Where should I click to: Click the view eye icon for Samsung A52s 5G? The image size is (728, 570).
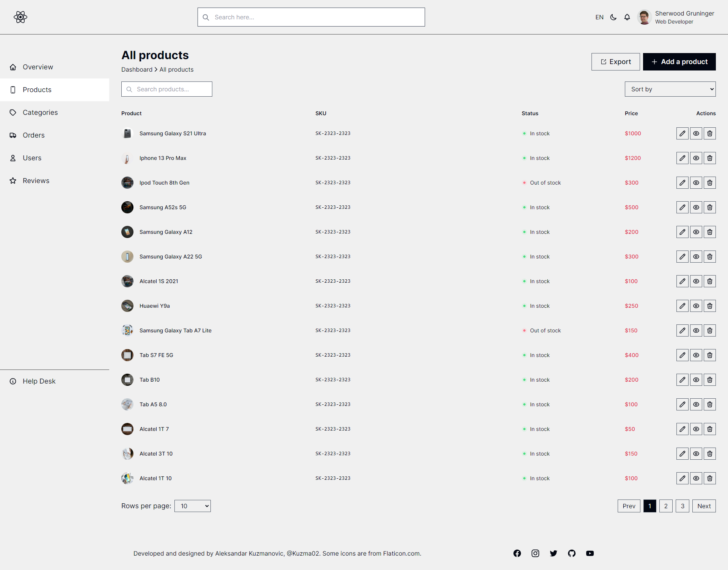(696, 207)
